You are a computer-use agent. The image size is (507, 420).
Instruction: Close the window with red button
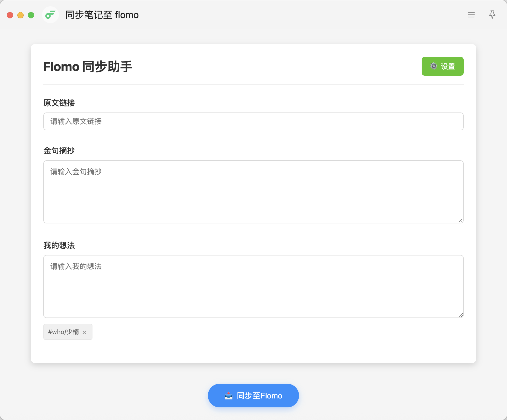tap(10, 15)
